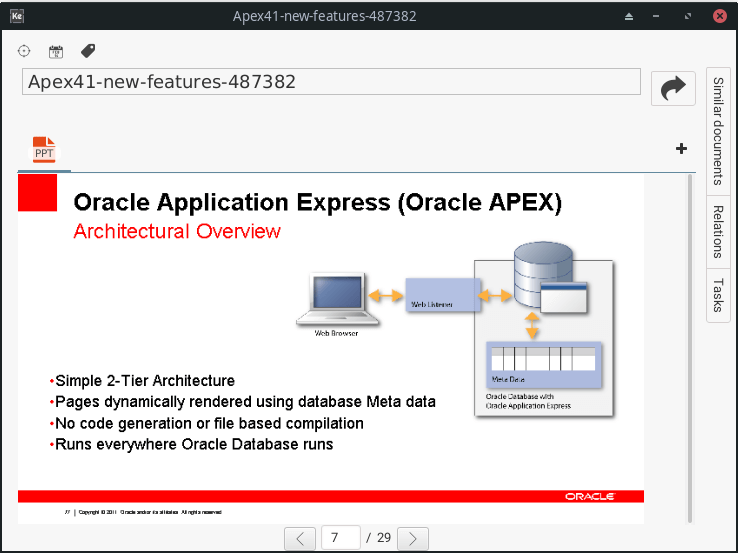Screen dimensions: 738x553
Task: Close the Apex41-new-features window
Action: tap(719, 16)
